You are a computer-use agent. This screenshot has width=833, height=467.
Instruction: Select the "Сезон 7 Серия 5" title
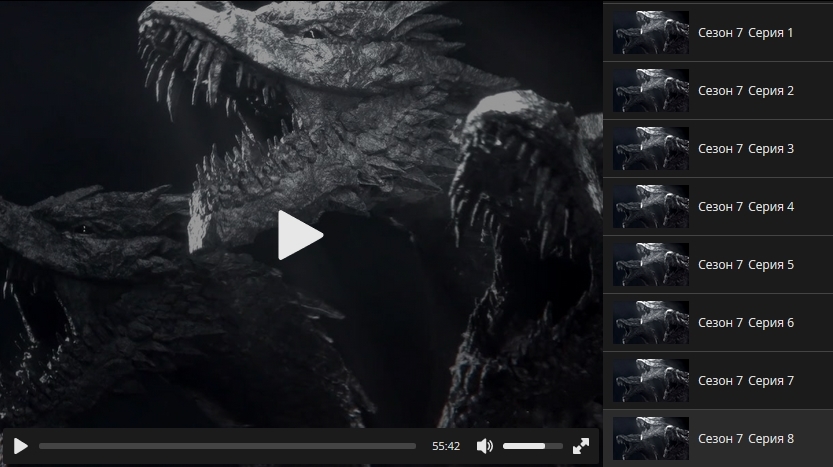pos(746,265)
